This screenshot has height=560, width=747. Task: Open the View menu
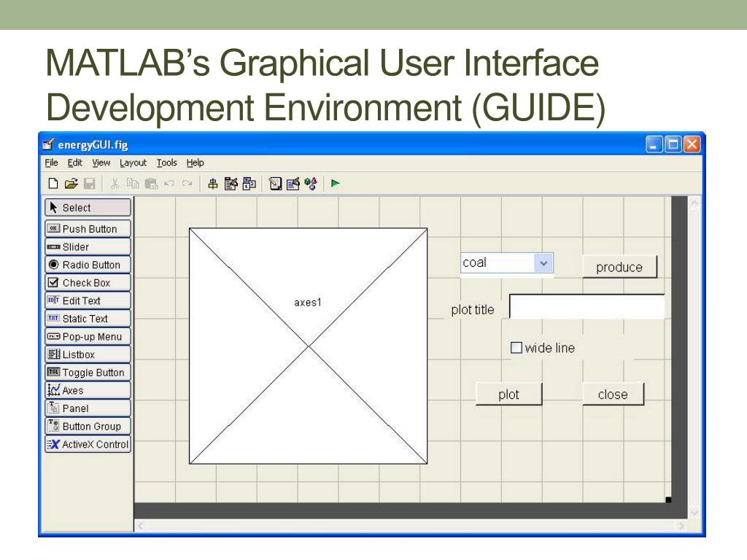pos(101,163)
